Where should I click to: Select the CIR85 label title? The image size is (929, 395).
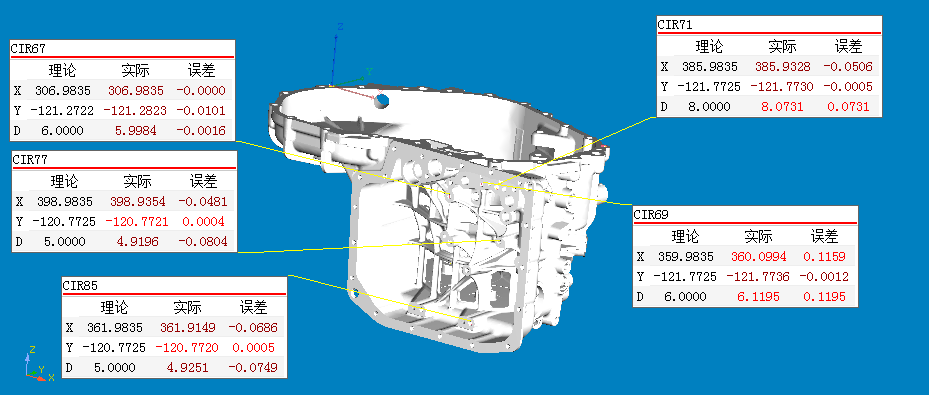click(x=80, y=286)
